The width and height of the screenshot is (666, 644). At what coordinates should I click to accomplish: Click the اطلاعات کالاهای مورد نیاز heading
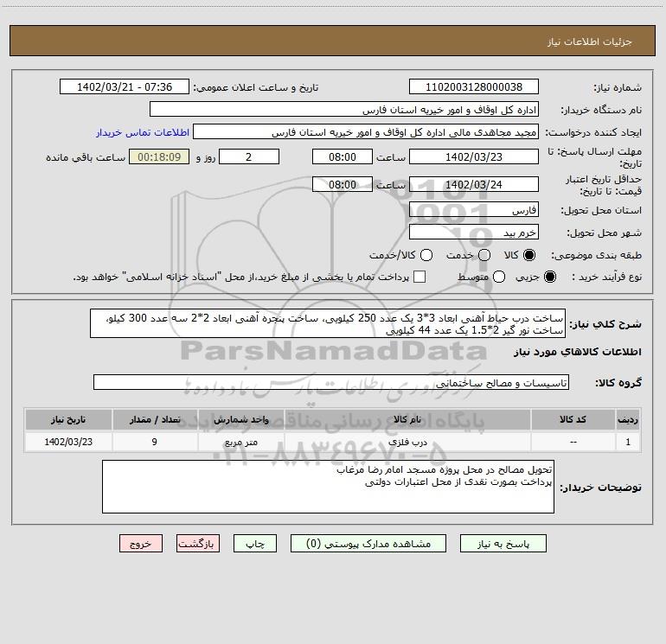point(578,352)
